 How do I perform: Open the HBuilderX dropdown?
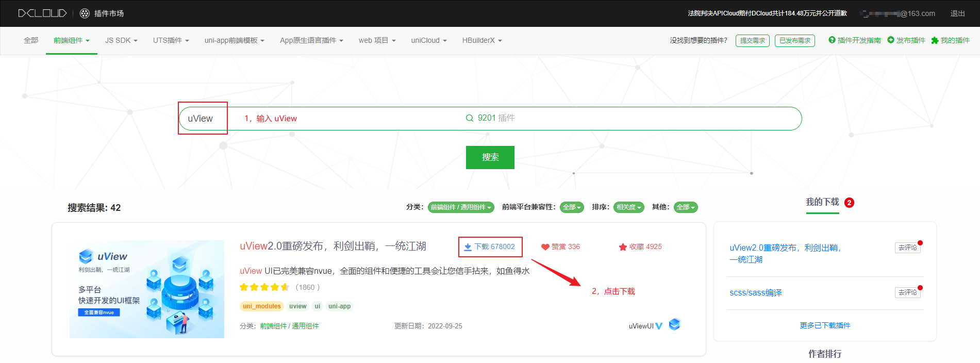click(x=482, y=40)
